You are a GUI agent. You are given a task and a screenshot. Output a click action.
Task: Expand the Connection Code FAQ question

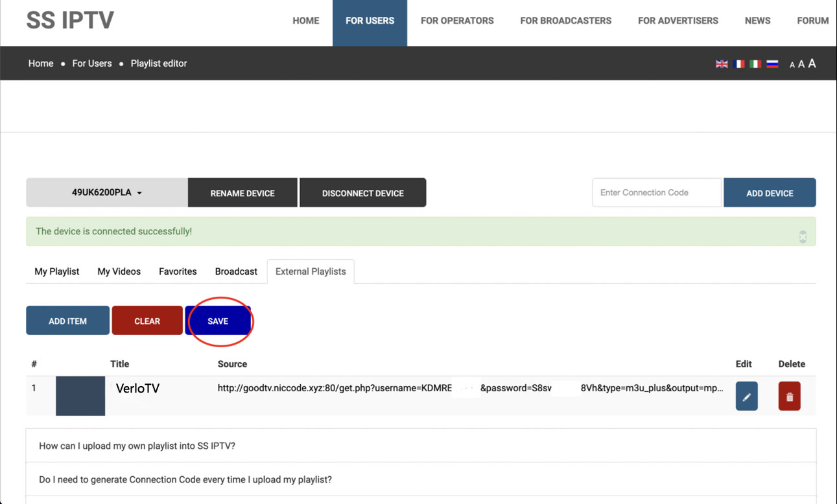(185, 479)
